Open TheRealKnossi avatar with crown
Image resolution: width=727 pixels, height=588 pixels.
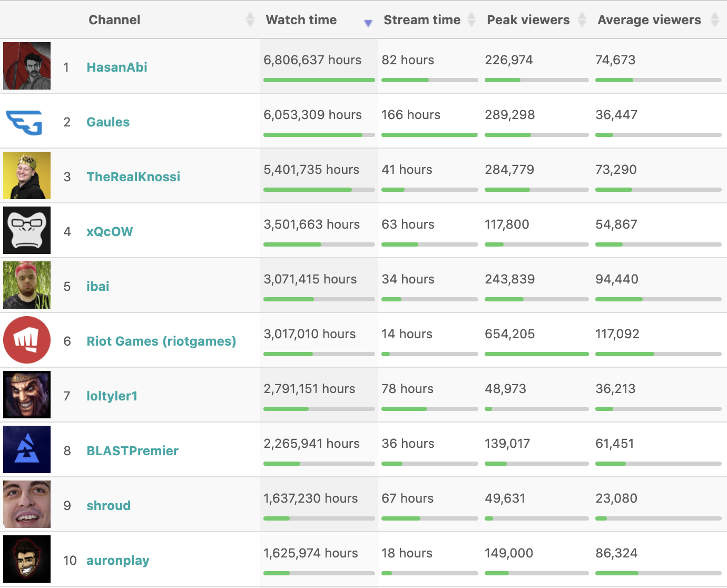[27, 175]
